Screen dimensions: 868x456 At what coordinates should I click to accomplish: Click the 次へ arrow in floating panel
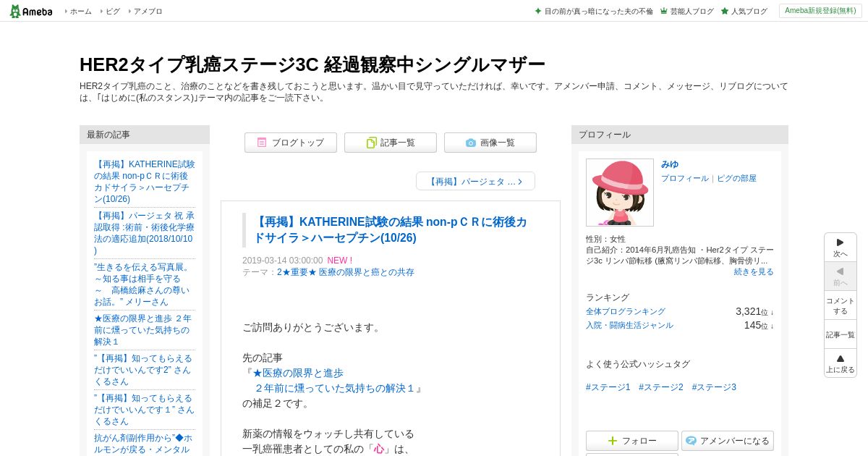841,248
